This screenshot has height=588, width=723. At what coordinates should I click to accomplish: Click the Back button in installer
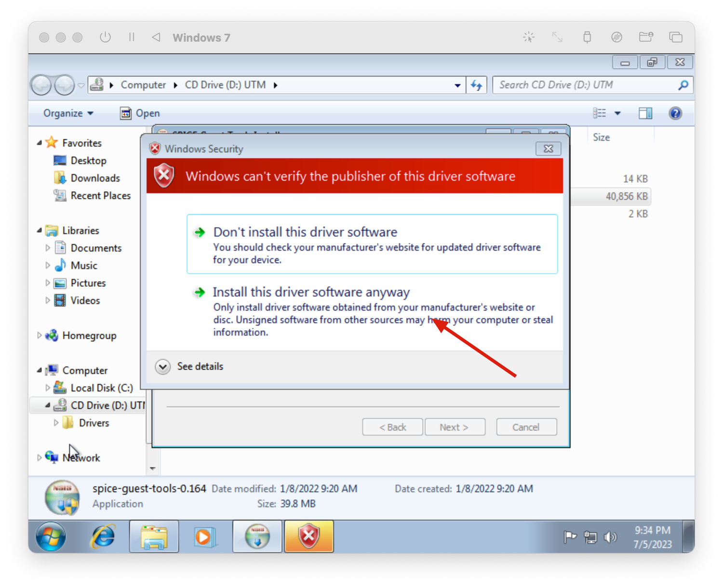[x=392, y=427]
